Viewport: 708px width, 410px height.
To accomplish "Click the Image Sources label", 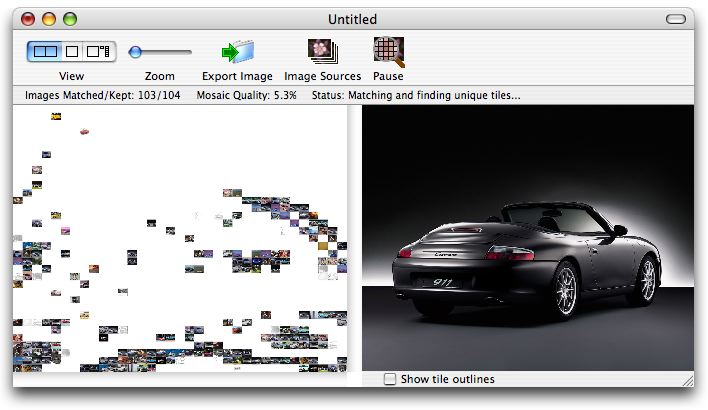I will click(322, 76).
